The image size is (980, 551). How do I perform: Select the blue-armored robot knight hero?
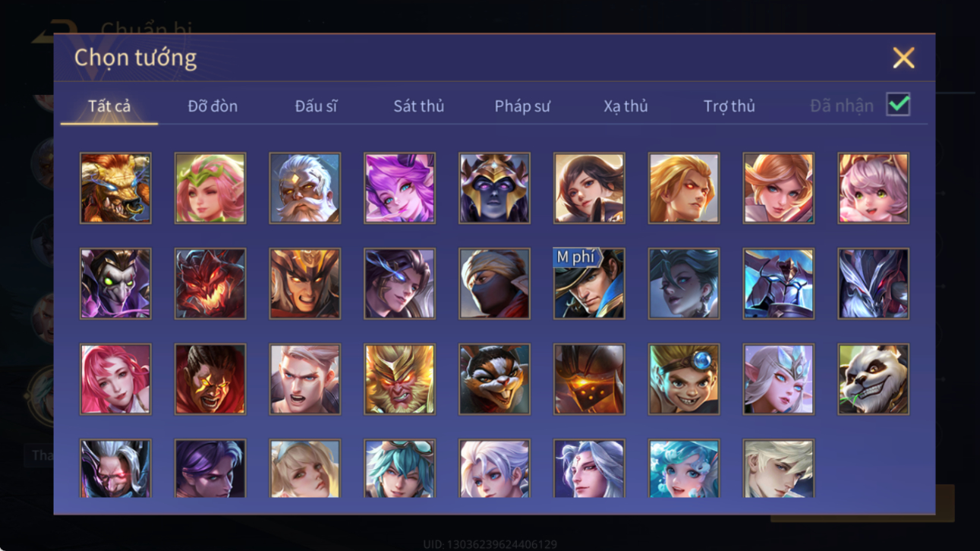coord(778,284)
